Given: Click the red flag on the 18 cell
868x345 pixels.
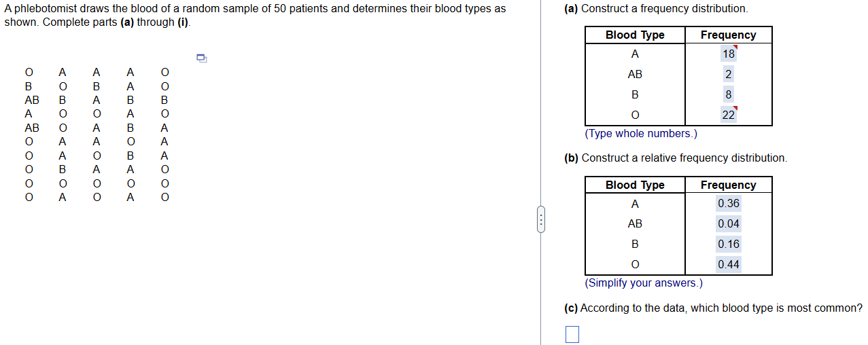Looking at the screenshot, I should tap(735, 48).
